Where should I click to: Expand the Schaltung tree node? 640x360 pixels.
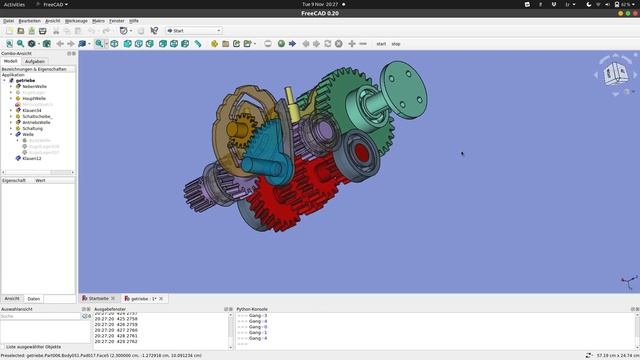11,129
